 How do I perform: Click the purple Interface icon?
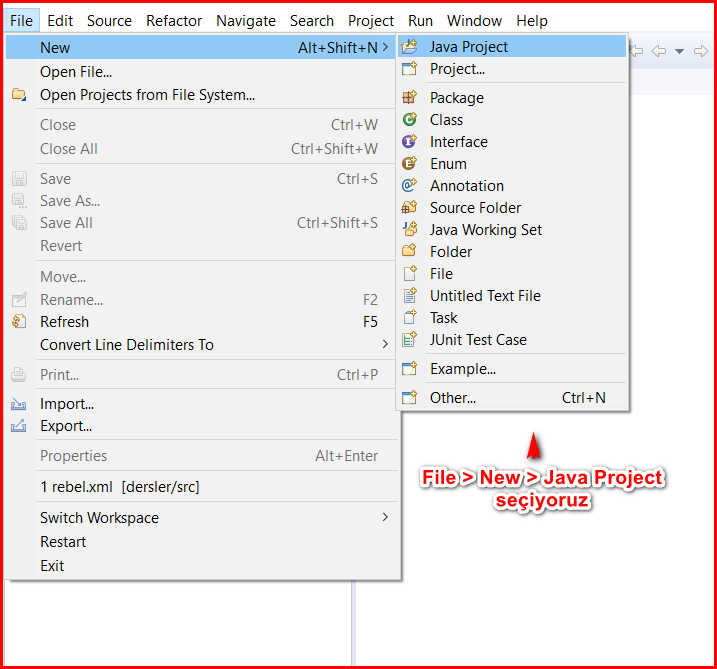[409, 141]
